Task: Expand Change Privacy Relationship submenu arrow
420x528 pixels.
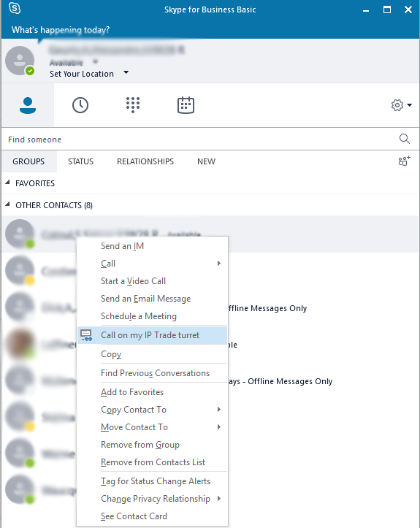Action: click(219, 498)
